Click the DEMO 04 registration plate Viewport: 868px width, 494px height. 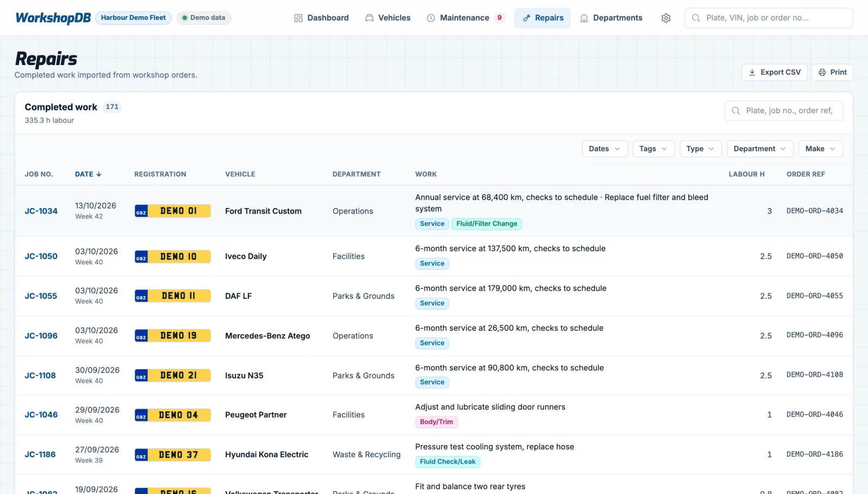click(173, 415)
